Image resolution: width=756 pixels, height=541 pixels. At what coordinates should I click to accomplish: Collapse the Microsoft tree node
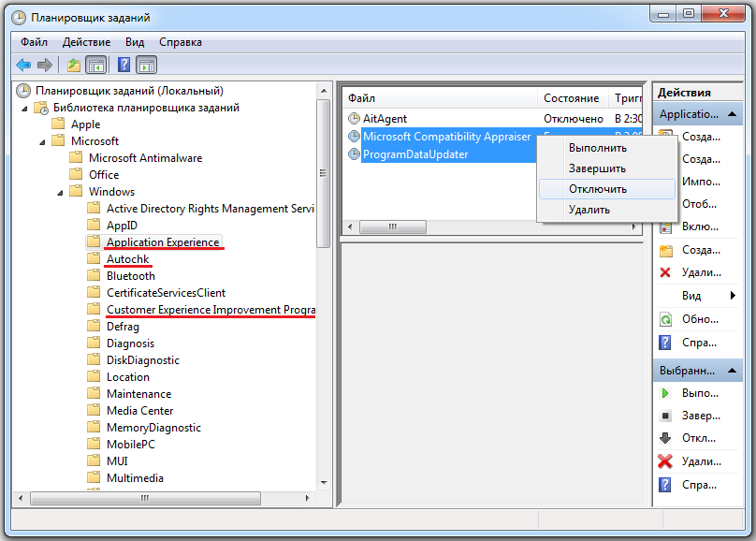(42, 142)
